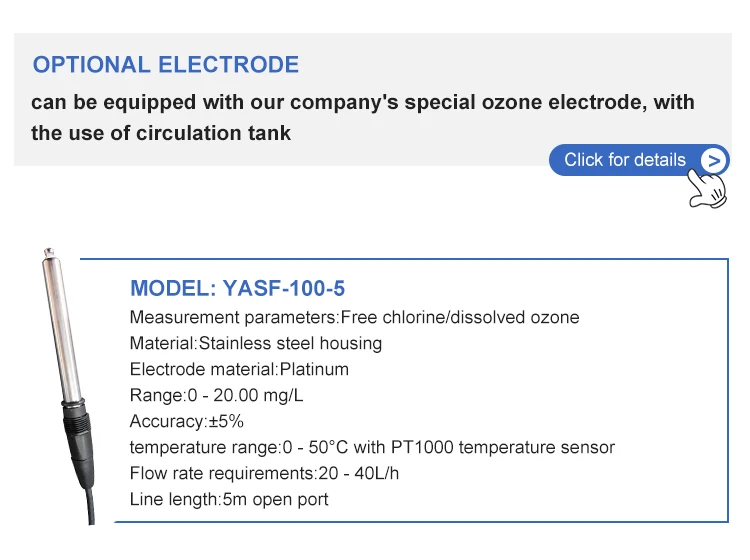The width and height of the screenshot is (750, 560).
Task: Click the "Line length:5m open port" text
Action: point(229,500)
